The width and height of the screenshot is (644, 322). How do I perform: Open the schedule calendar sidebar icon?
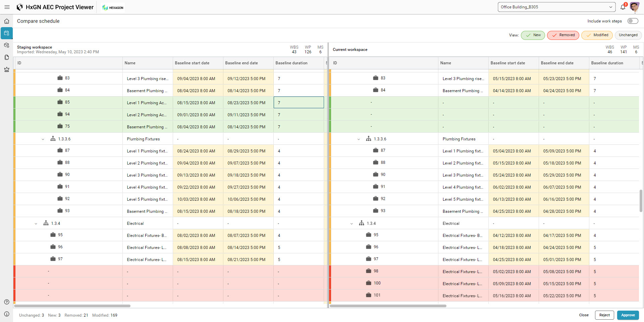point(6,33)
